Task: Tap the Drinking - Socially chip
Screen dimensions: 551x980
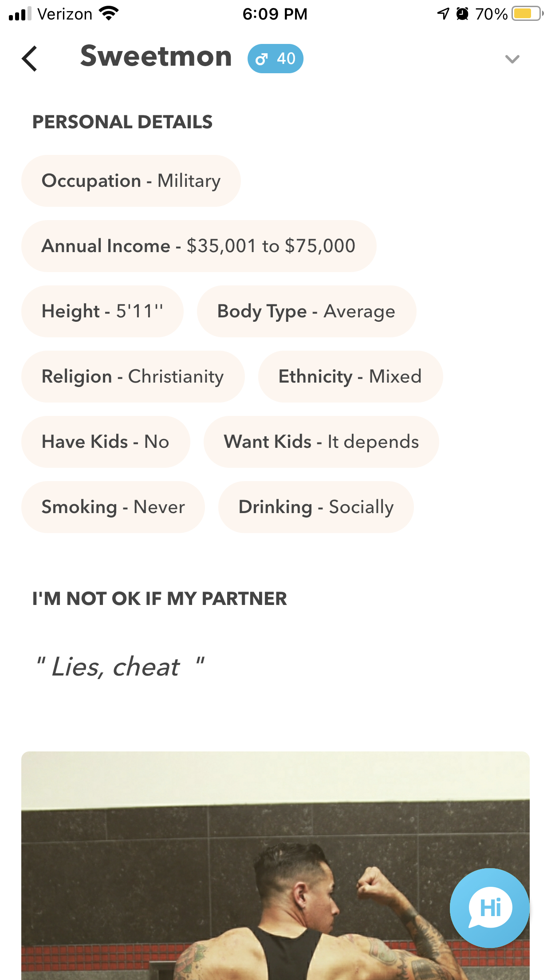Action: [316, 507]
